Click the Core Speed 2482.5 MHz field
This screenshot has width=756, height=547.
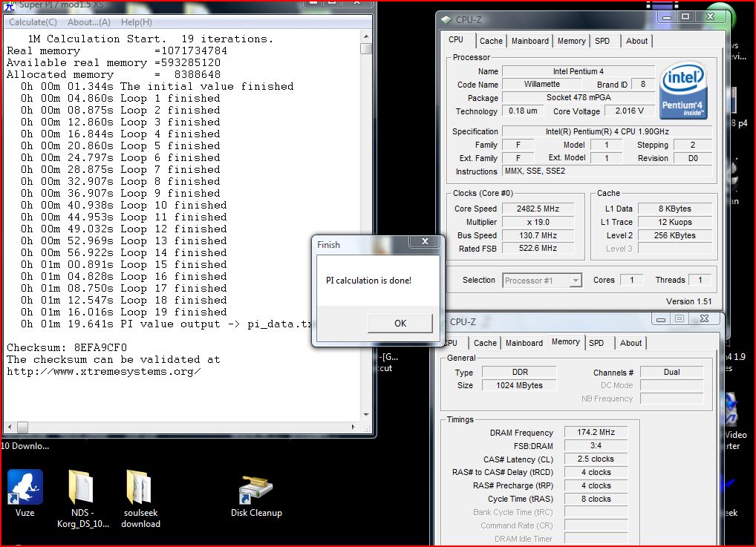tap(538, 209)
